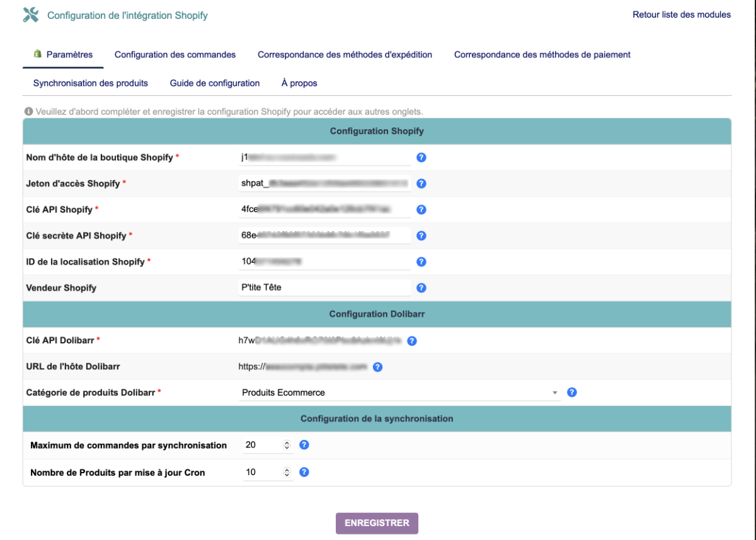Open help for Vendeur Shopify
Image resolution: width=756 pixels, height=540 pixels.
420,287
